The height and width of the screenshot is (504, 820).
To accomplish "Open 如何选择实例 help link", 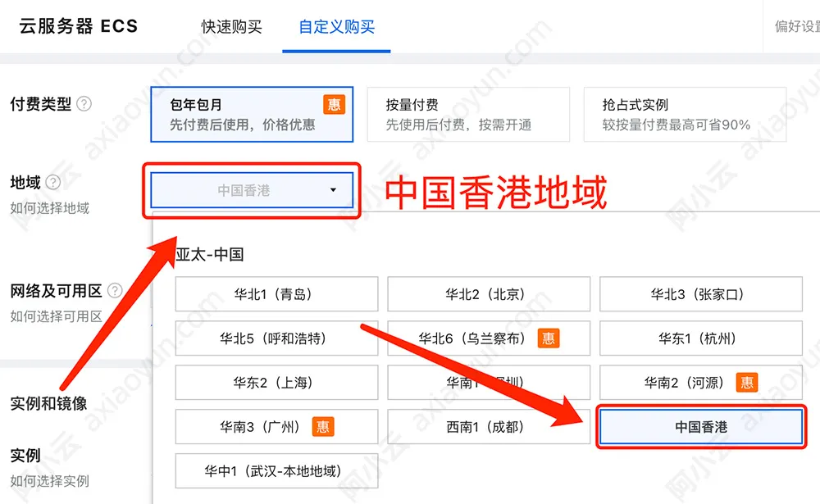I will [x=50, y=480].
